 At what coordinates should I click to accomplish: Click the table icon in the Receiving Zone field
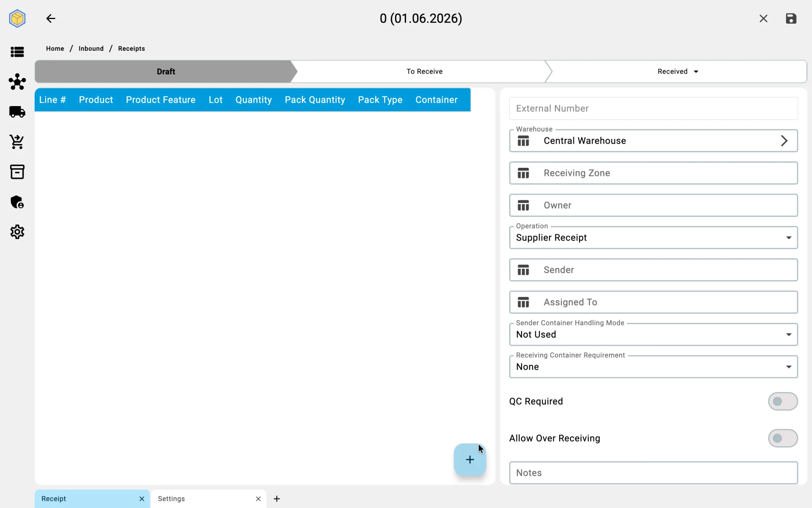coord(523,173)
